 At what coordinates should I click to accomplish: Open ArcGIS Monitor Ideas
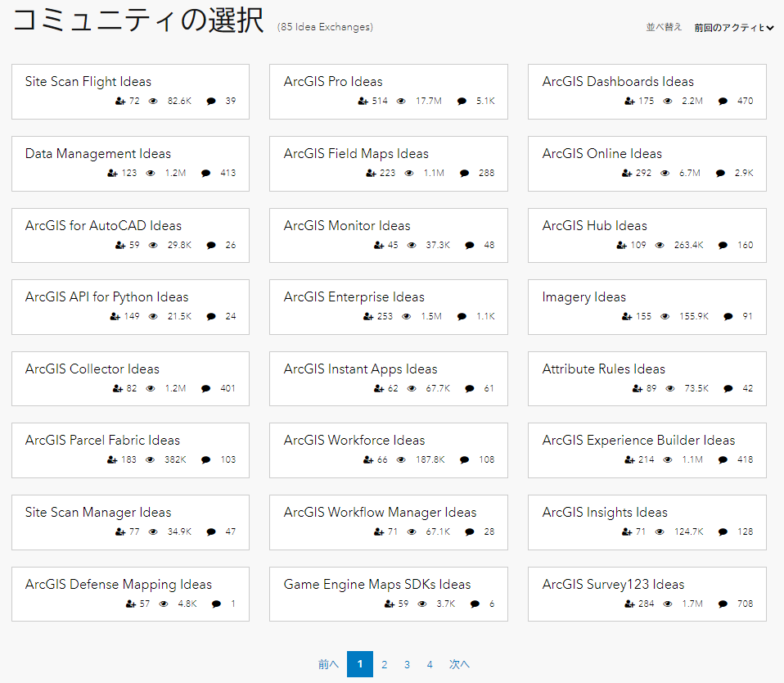347,226
